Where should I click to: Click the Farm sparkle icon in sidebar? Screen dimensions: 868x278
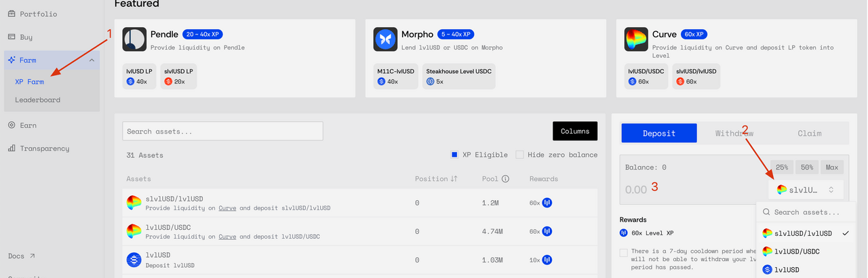12,60
